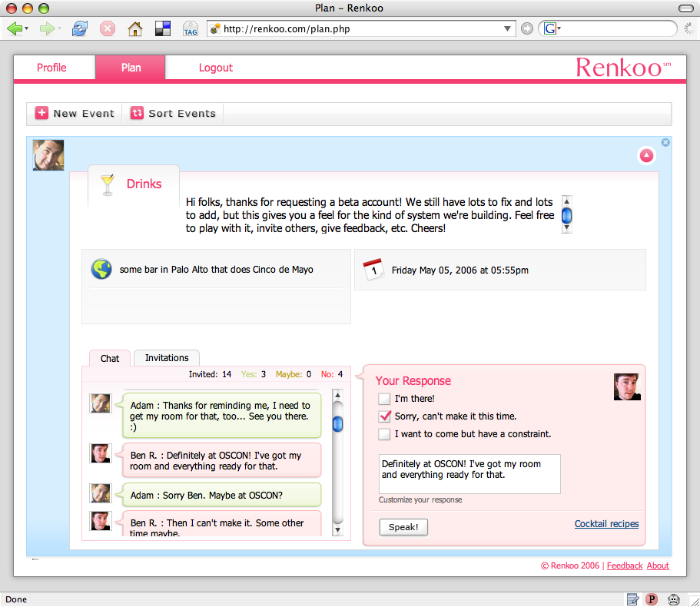
Task: Check the "I'm there!" checkbox
Action: click(384, 399)
